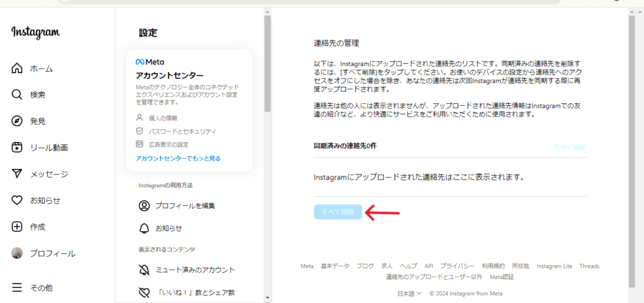Click the パスワードとセキュリティ shield icon
644x303 pixels.
tap(139, 131)
